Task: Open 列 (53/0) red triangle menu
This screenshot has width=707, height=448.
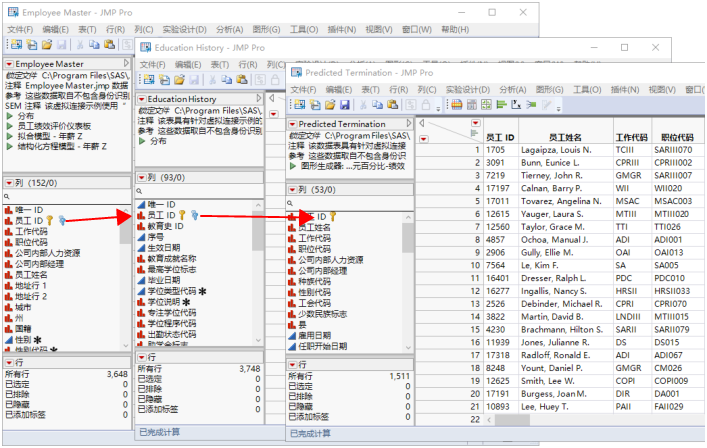Action: pos(292,190)
